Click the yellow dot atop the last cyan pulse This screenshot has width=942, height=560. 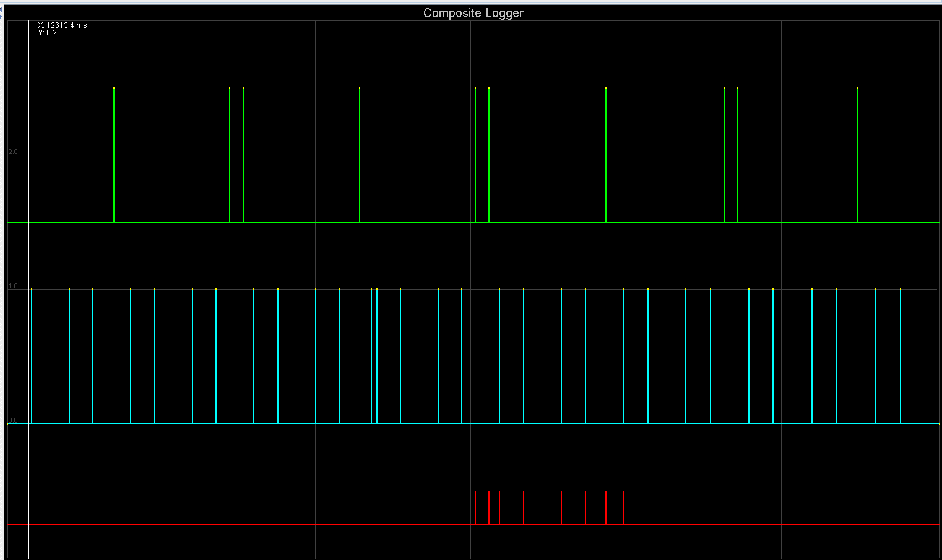[901, 289]
